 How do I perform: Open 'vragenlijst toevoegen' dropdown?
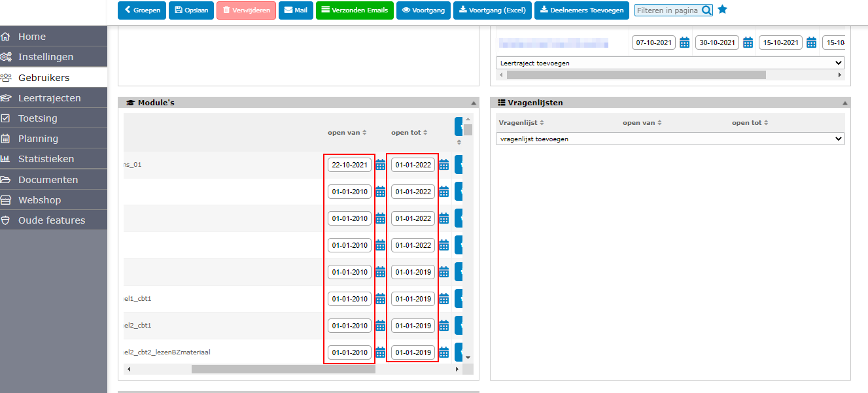coord(670,139)
